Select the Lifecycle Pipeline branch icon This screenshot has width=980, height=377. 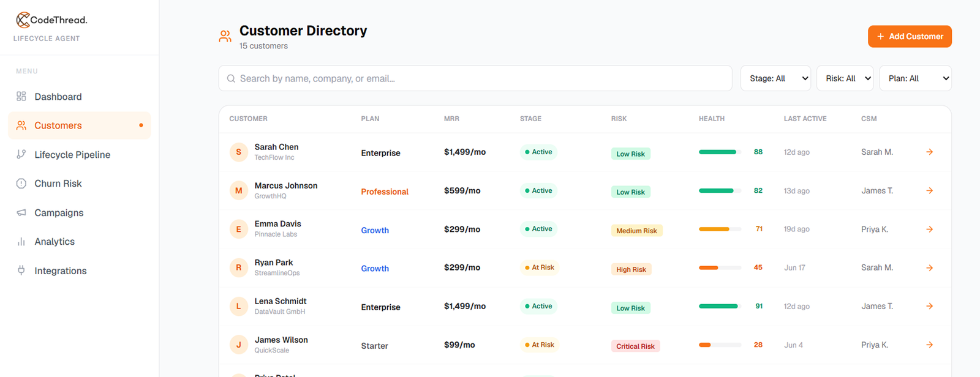[x=21, y=154]
